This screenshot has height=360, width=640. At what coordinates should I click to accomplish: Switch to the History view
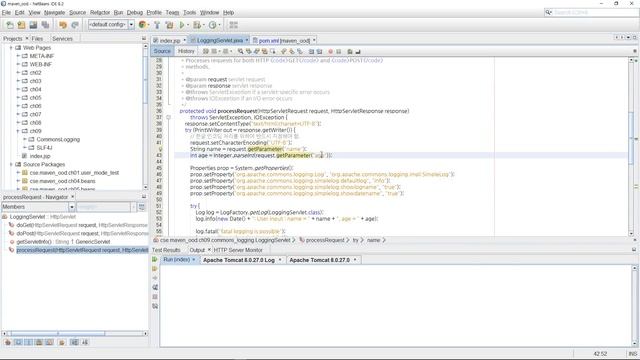click(186, 51)
